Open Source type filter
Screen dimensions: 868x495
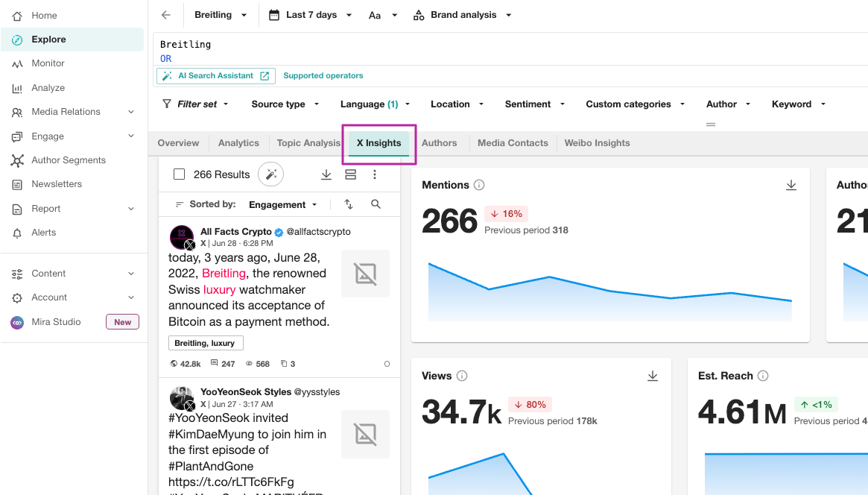coord(285,104)
